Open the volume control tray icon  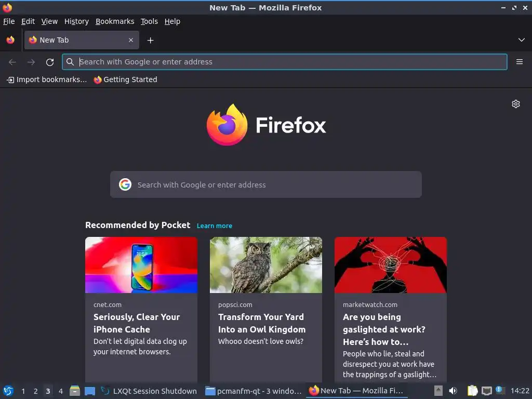click(453, 391)
